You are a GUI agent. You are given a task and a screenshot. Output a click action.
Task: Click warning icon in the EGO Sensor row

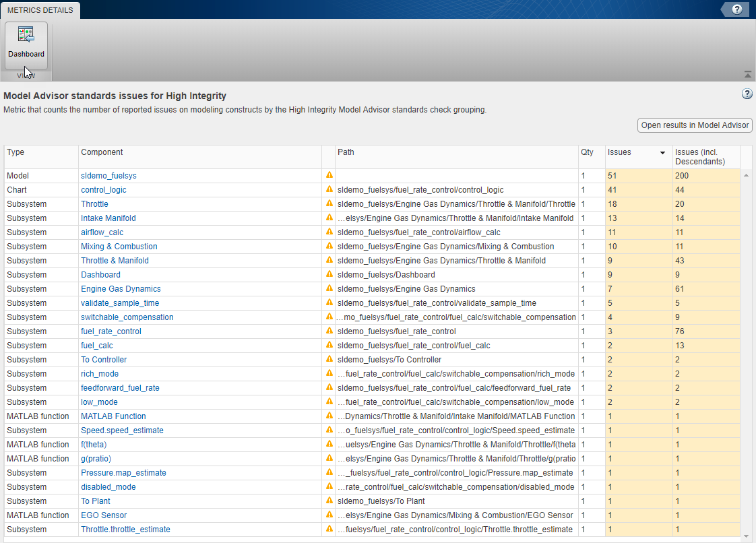[x=329, y=515]
